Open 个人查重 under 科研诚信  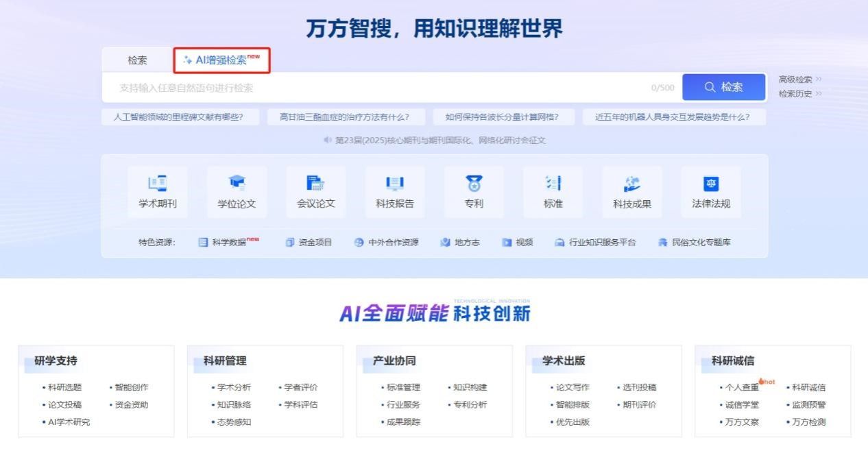point(742,387)
